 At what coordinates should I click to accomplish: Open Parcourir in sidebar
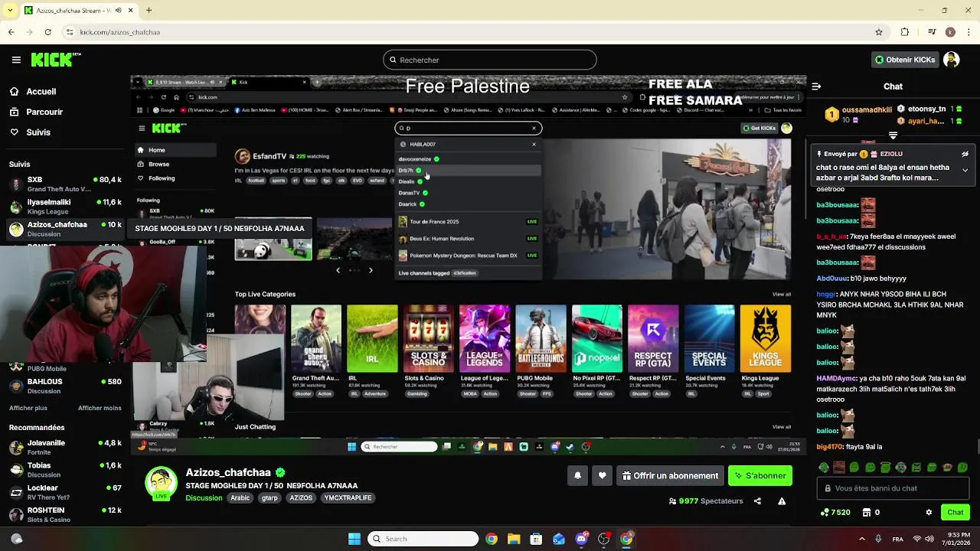44,112
